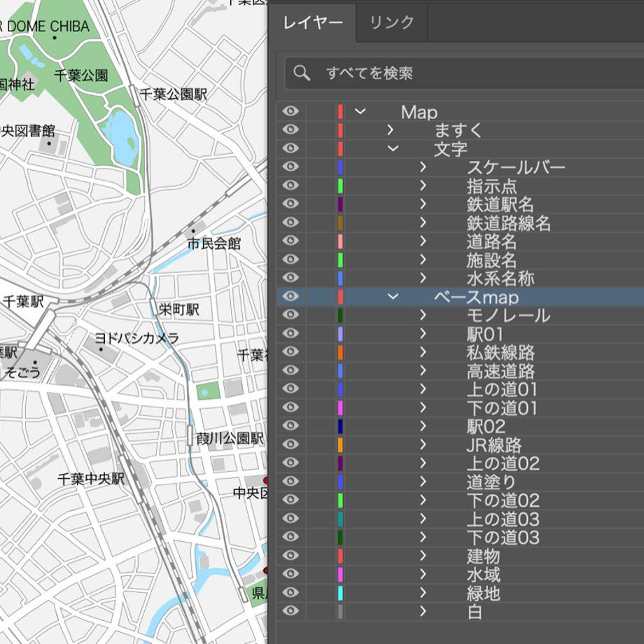Click the 市民会館 label on the map

coord(214,244)
